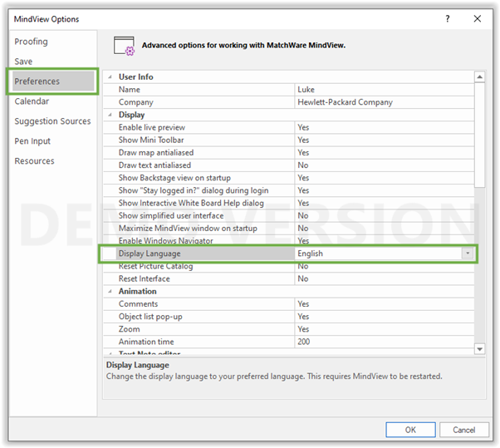Edit the Animation time value 200
Screen dimensions: 500x448
[x=385, y=342]
